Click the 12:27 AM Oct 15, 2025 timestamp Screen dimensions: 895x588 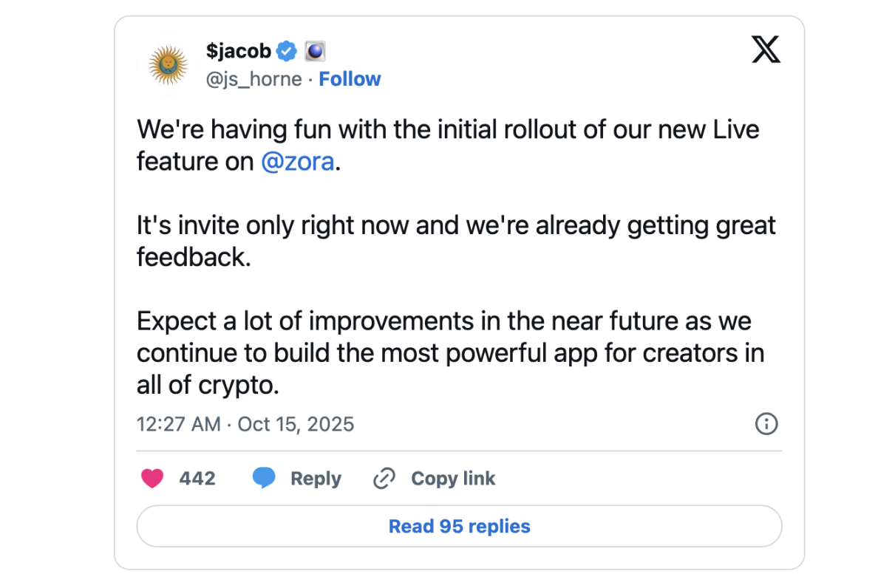coord(245,424)
